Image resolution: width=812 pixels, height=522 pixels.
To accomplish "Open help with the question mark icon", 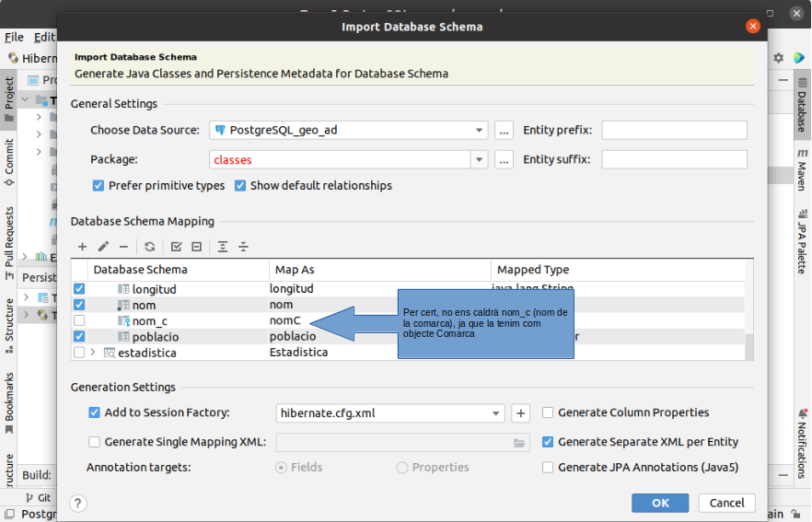I will [x=77, y=503].
